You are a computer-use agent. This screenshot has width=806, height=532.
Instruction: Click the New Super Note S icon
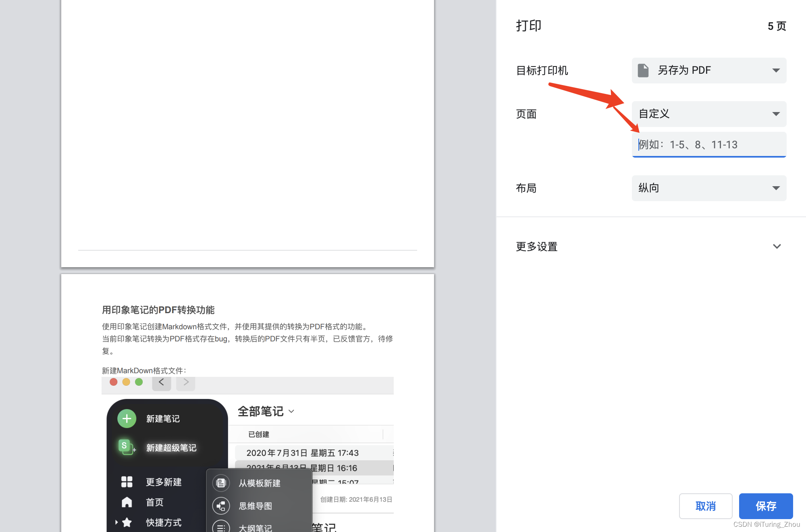pos(126,447)
